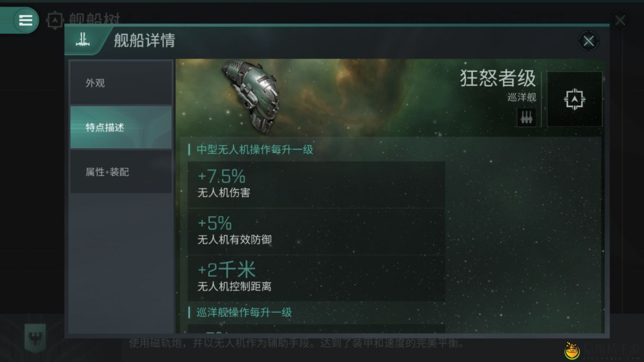Click the ship model thumbnail image
The height and width of the screenshot is (362, 644).
(x=250, y=94)
